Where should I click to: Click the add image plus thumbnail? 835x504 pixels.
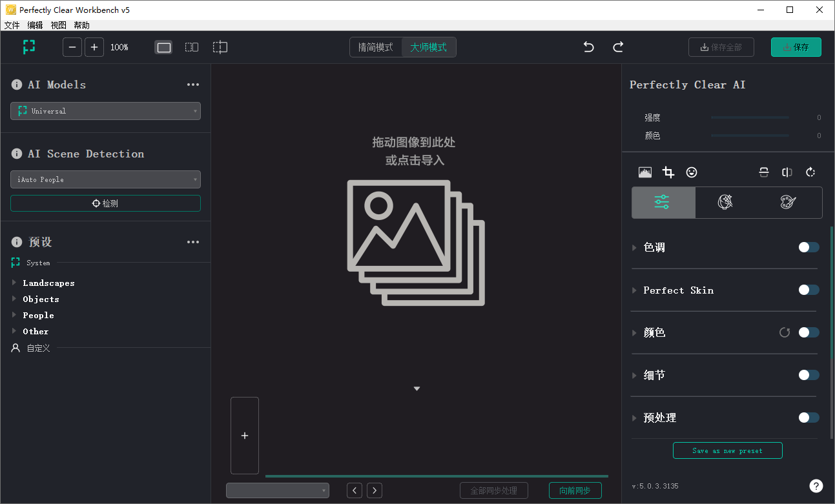click(245, 436)
